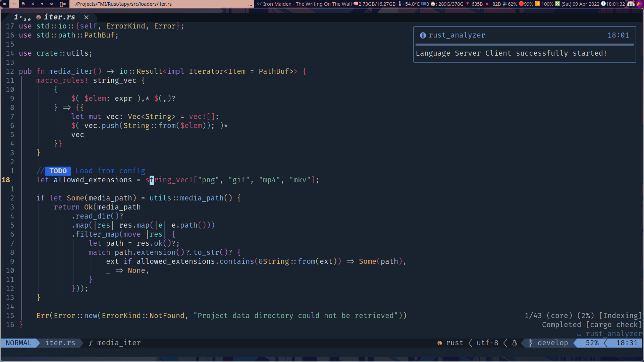Click the NORMAL mode indicator
The image size is (644, 362).
(x=18, y=343)
